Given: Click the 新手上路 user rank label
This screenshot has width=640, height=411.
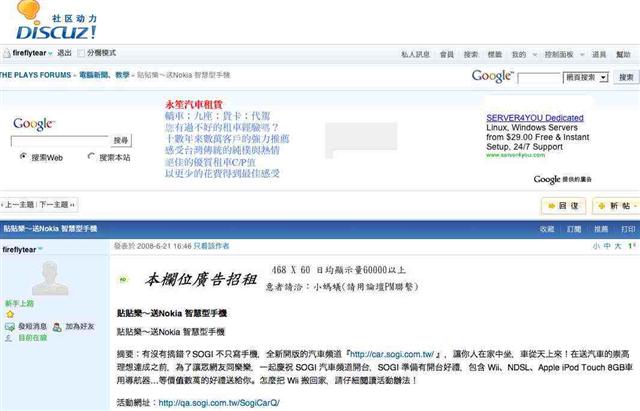Looking at the screenshot, I should [19, 303].
